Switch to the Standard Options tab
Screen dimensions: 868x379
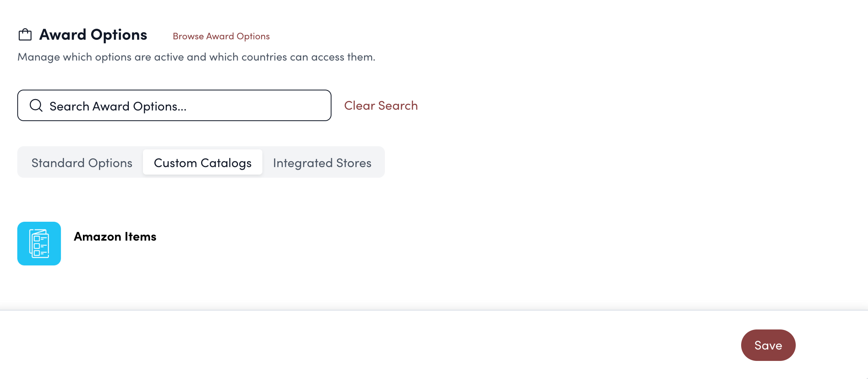click(x=82, y=163)
